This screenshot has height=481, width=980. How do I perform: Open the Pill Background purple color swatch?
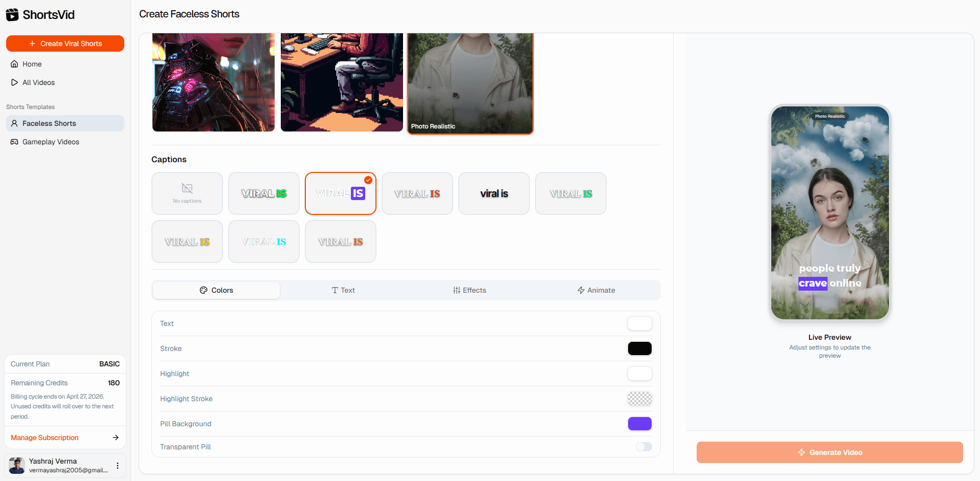(x=640, y=424)
